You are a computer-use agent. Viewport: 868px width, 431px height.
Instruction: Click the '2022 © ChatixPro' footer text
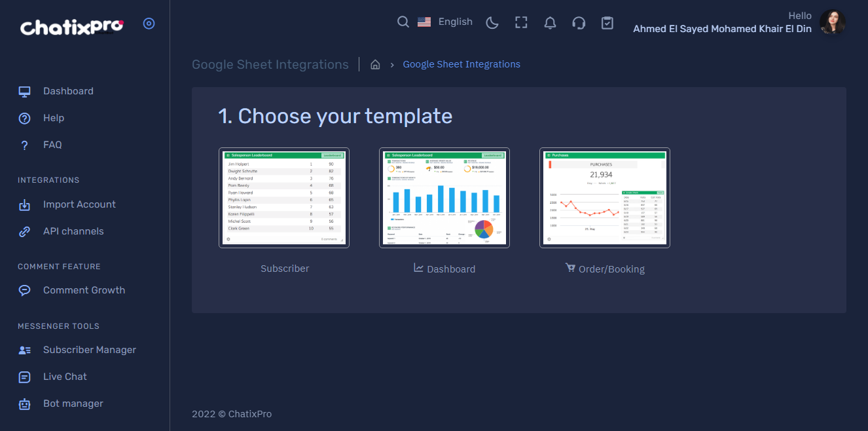pyautogui.click(x=232, y=414)
